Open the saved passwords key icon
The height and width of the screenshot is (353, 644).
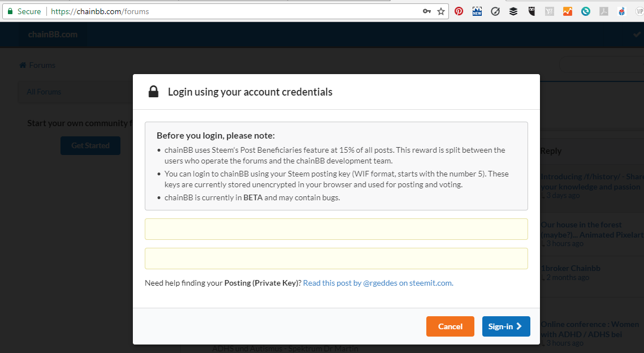pyautogui.click(x=427, y=11)
